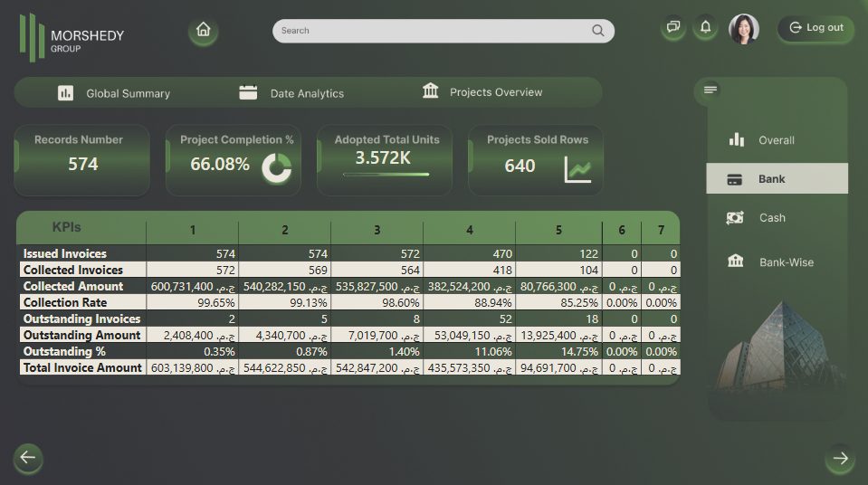Open the Date Analytics tab
868x485 pixels.
coord(291,93)
